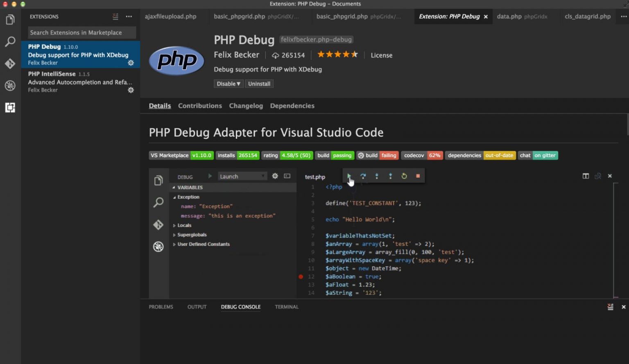Open the License link

pos(381,55)
